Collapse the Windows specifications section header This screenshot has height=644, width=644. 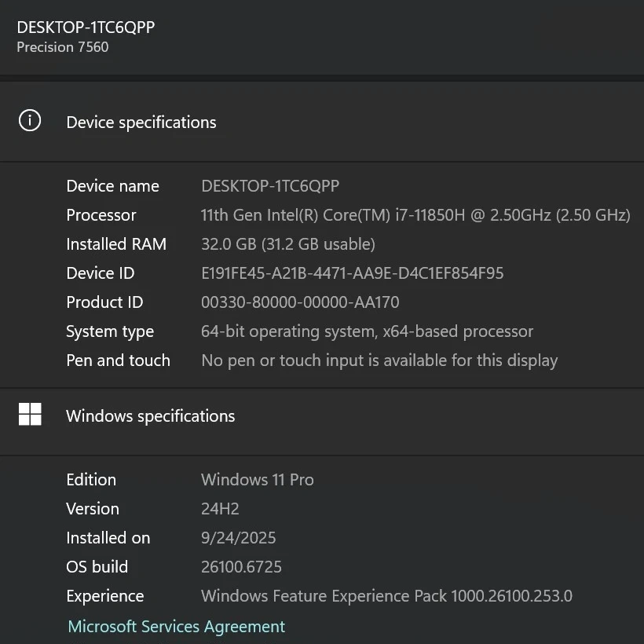(151, 416)
